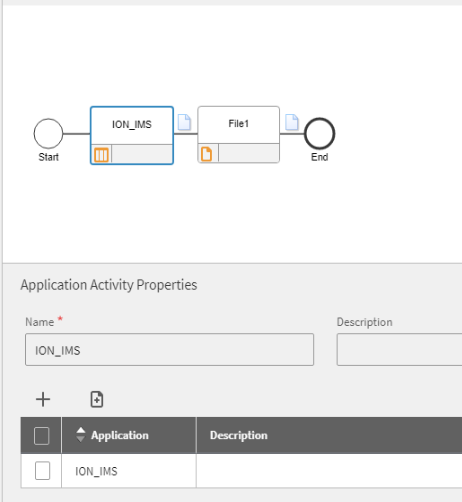Focus the Description text field

(x=399, y=350)
